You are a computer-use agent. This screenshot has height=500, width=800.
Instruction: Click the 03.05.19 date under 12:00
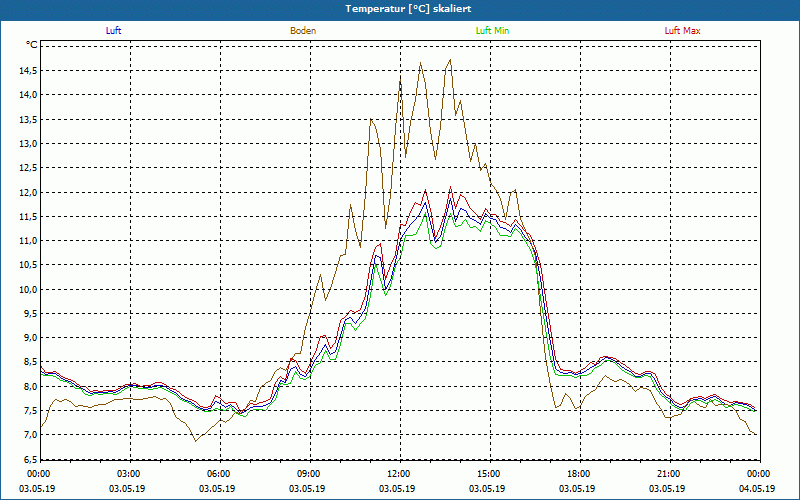[x=397, y=488]
